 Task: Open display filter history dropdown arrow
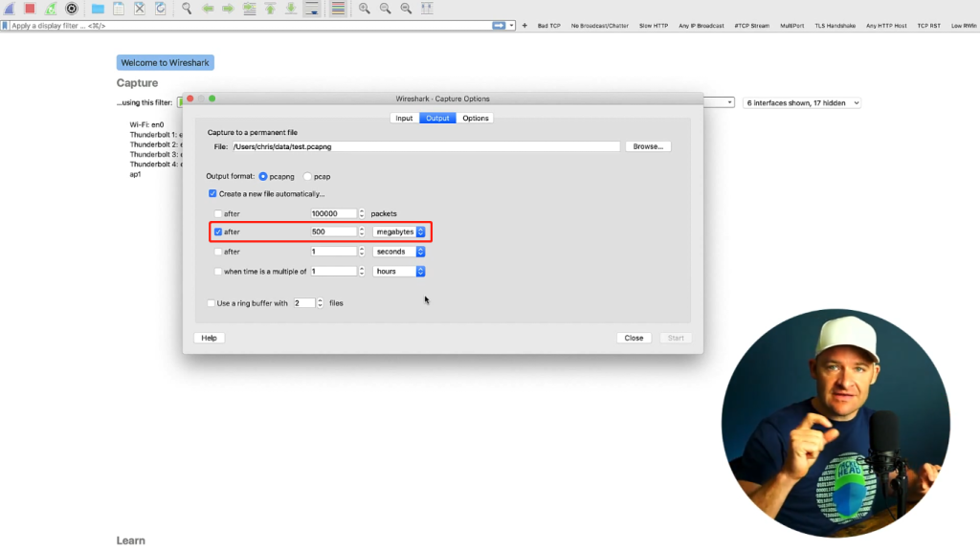[x=511, y=26]
